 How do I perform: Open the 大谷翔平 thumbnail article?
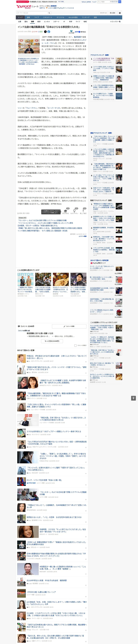tap(78, 279)
